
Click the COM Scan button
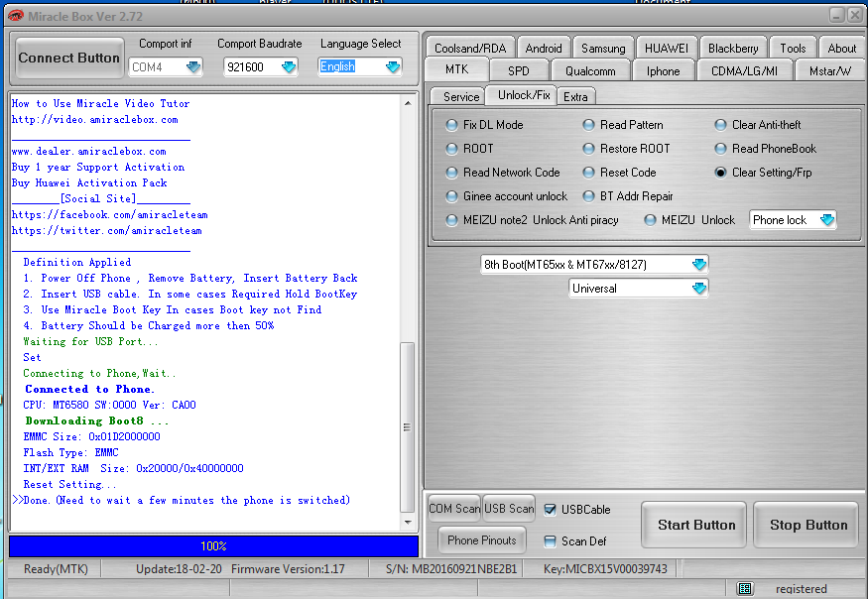pyautogui.click(x=454, y=508)
